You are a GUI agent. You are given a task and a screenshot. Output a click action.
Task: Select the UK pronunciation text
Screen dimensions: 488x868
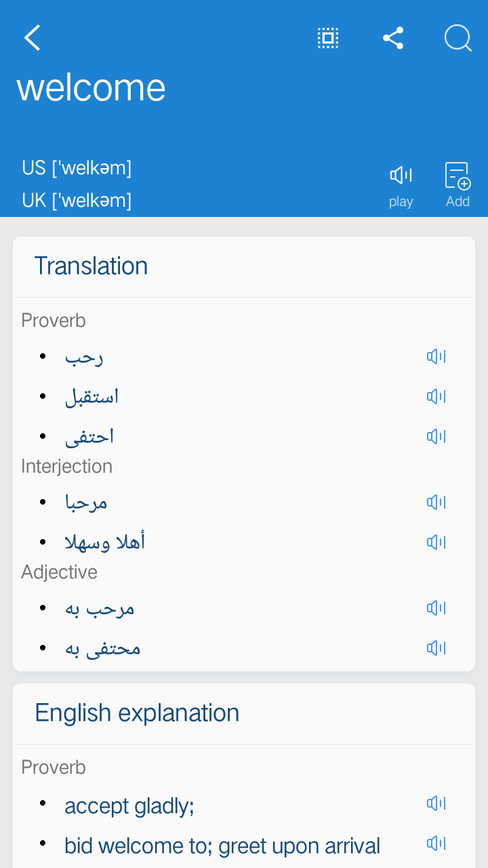coord(77,200)
